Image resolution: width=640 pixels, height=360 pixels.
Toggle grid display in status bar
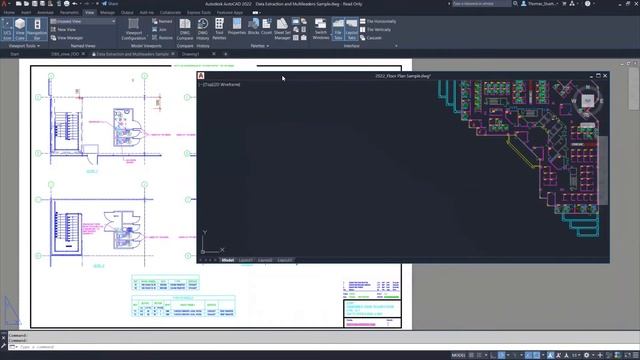point(471,355)
